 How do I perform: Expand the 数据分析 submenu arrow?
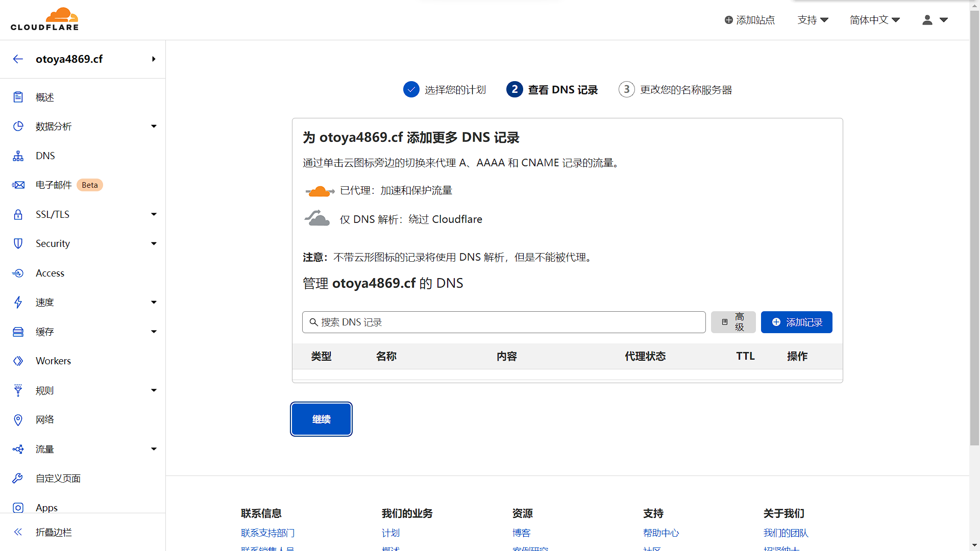tap(154, 126)
